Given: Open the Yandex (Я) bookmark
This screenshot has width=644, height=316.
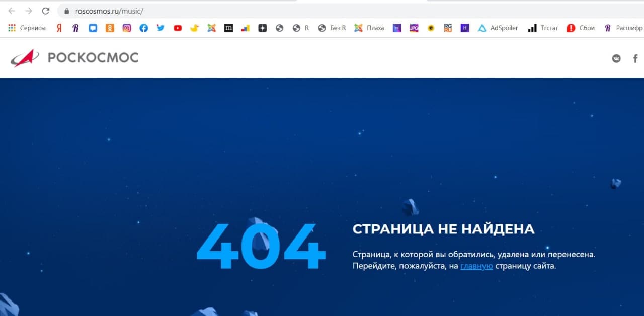Looking at the screenshot, I should tap(59, 28).
